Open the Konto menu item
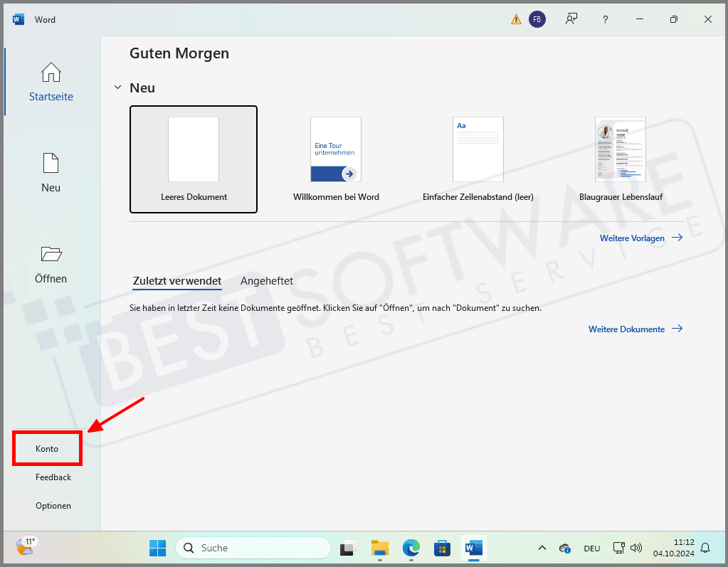Image resolution: width=728 pixels, height=567 pixels. [47, 449]
